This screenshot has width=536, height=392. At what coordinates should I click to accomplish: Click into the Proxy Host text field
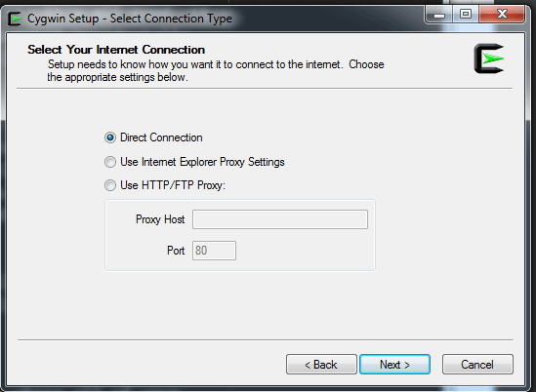(280, 219)
